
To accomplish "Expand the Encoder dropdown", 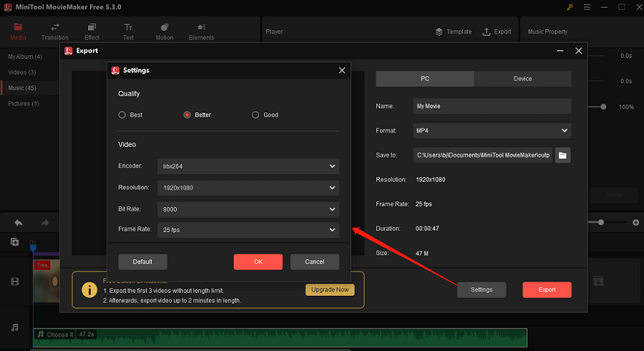I will click(x=248, y=166).
